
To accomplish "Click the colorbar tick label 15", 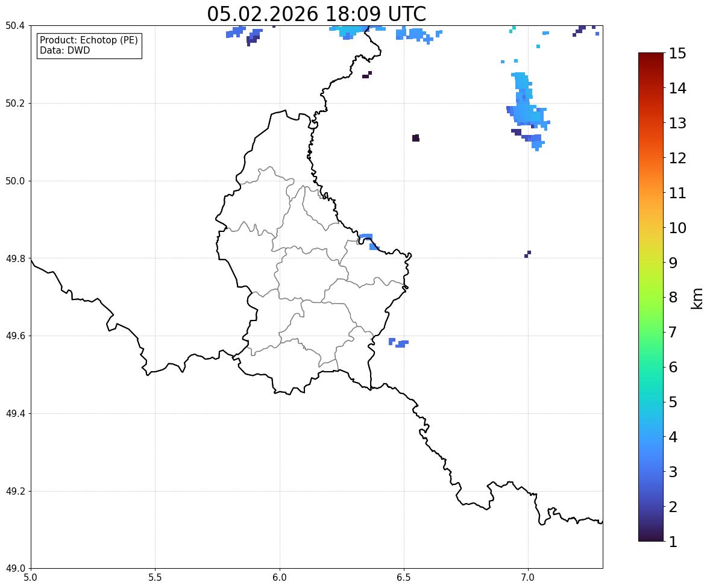I will coord(677,54).
